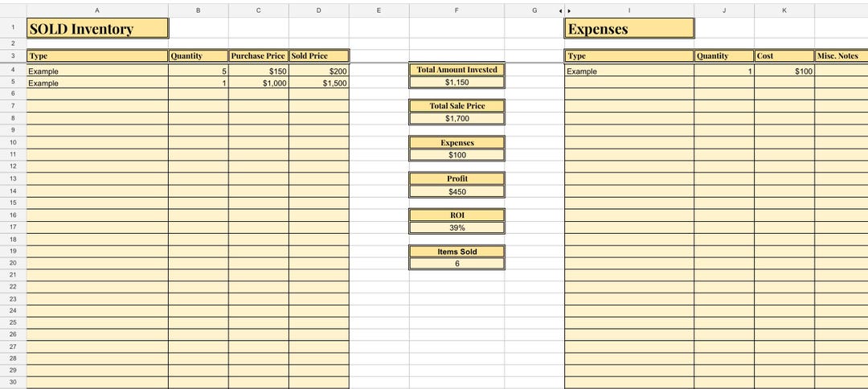The width and height of the screenshot is (868, 389).
Task: Select column D header
Action: click(x=319, y=10)
